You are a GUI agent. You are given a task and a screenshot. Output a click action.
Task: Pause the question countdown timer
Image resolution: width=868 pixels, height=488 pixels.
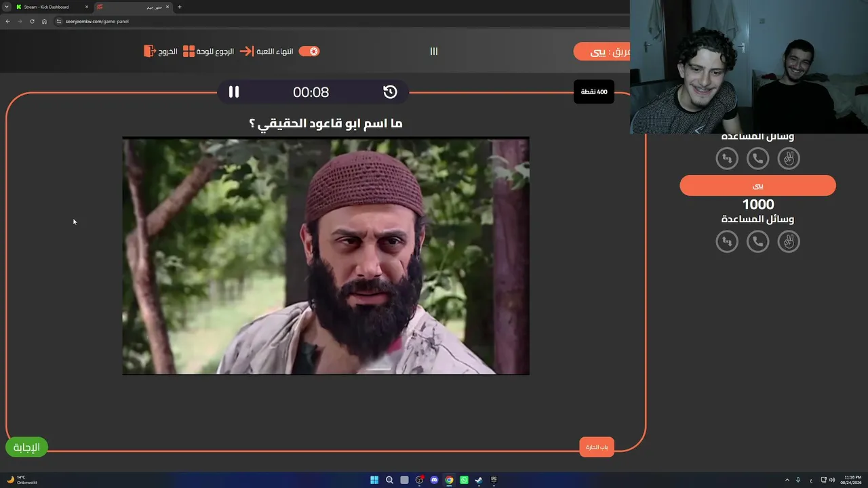(234, 91)
